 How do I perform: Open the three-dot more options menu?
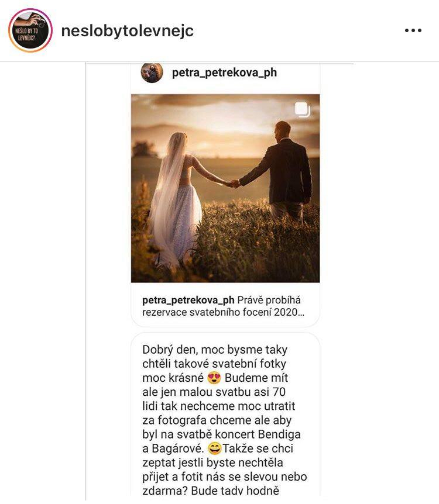(x=413, y=30)
